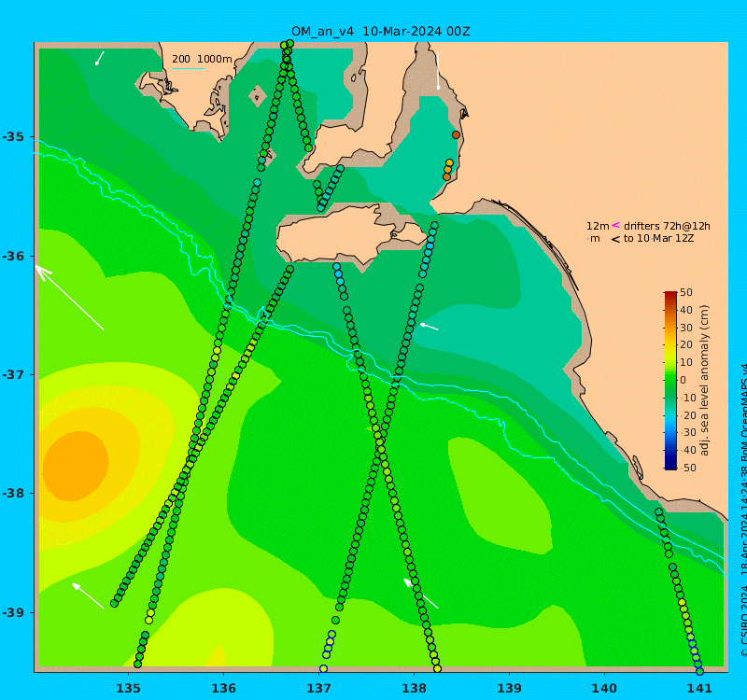This screenshot has width=747, height=700.
Task: Click longitude label '140' on the x-axis
Action: point(604,688)
